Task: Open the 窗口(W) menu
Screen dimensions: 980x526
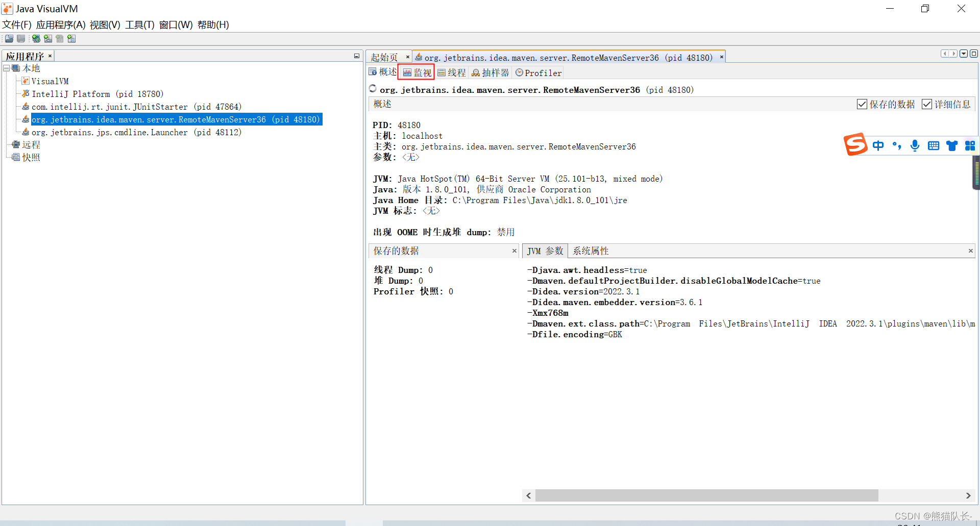Action: tap(176, 25)
